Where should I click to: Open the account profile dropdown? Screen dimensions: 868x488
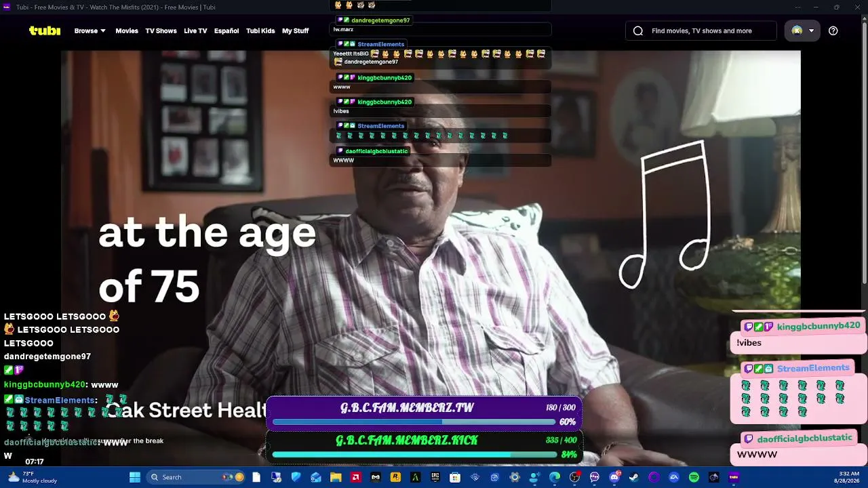803,30
